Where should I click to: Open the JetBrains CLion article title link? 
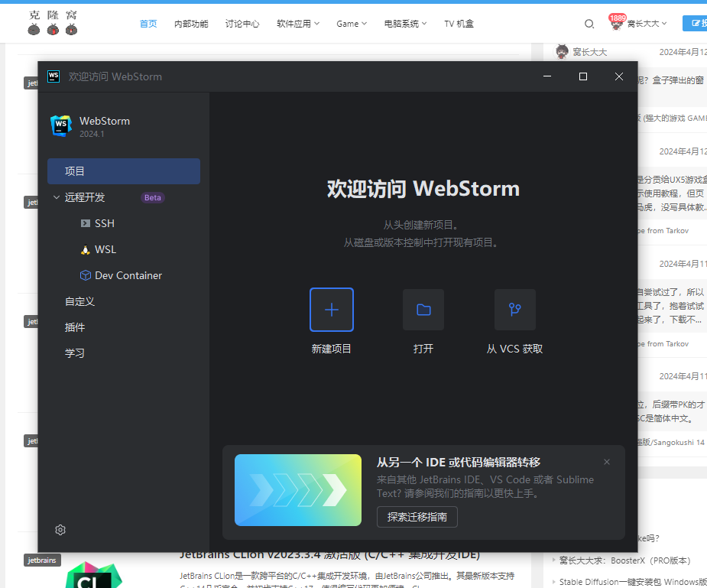click(x=329, y=556)
